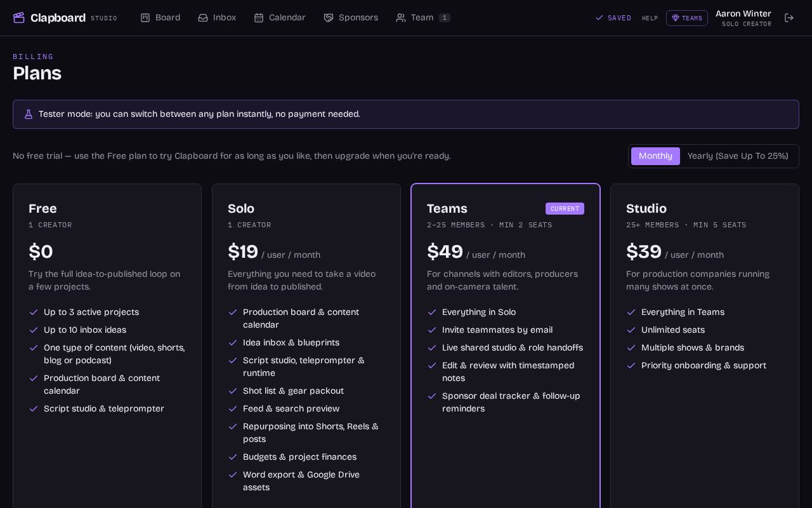Select the Teams plan title
812x508 pixels.
(447, 209)
